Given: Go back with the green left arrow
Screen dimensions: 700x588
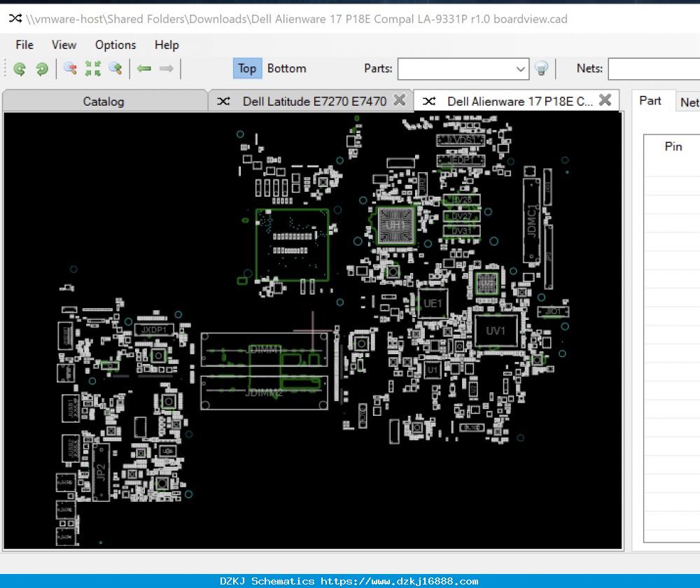Looking at the screenshot, I should pyautogui.click(x=144, y=69).
